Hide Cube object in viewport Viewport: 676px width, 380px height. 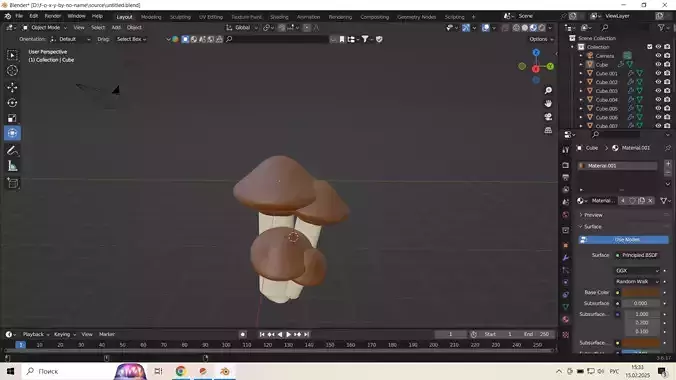click(x=658, y=64)
